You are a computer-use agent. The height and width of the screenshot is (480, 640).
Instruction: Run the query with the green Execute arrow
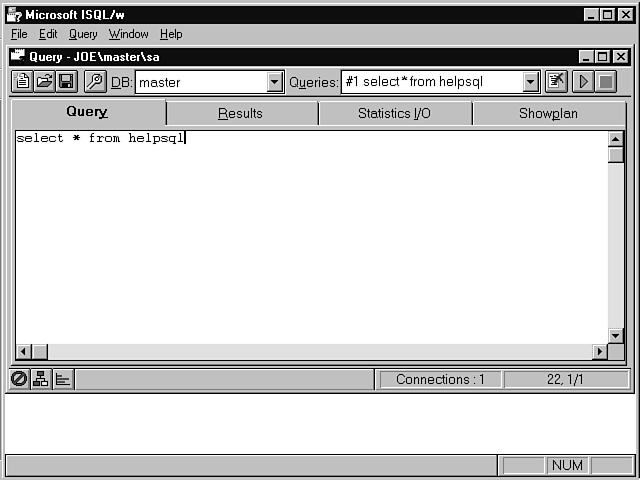coord(583,82)
